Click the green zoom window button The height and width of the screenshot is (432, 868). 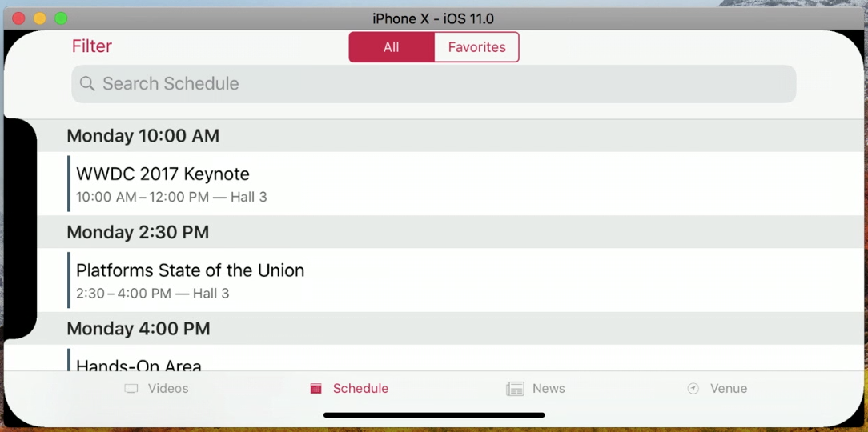coord(61,19)
